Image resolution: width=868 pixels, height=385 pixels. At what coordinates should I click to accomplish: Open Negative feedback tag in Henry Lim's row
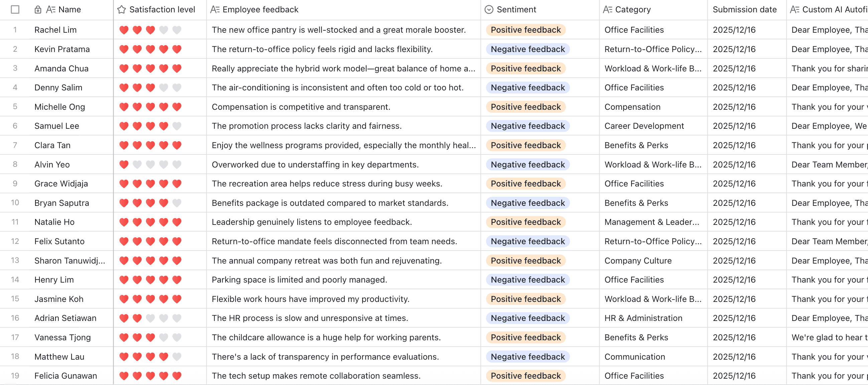point(527,280)
